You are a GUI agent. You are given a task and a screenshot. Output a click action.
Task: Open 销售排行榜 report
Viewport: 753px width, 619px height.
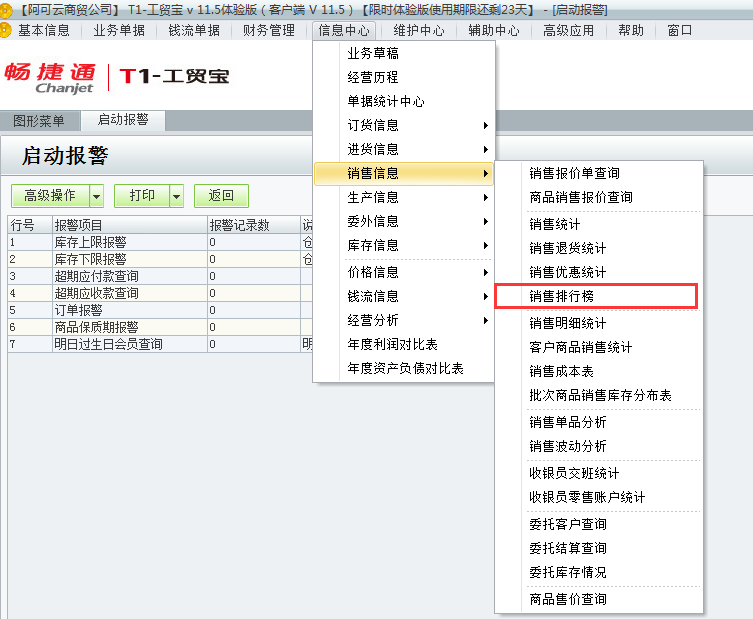point(596,296)
